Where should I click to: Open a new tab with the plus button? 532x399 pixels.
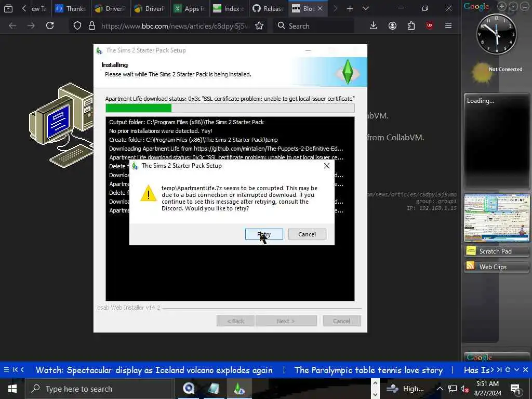(x=350, y=8)
